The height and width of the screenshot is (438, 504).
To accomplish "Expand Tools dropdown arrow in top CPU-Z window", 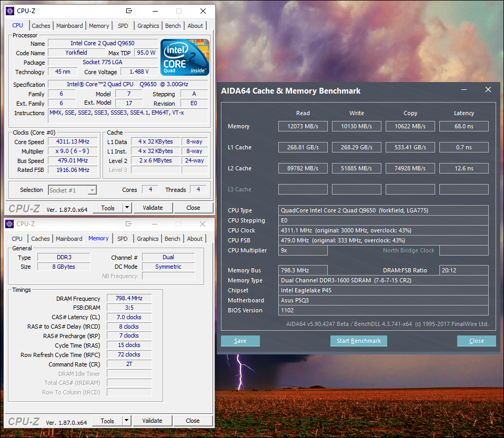I will (127, 208).
